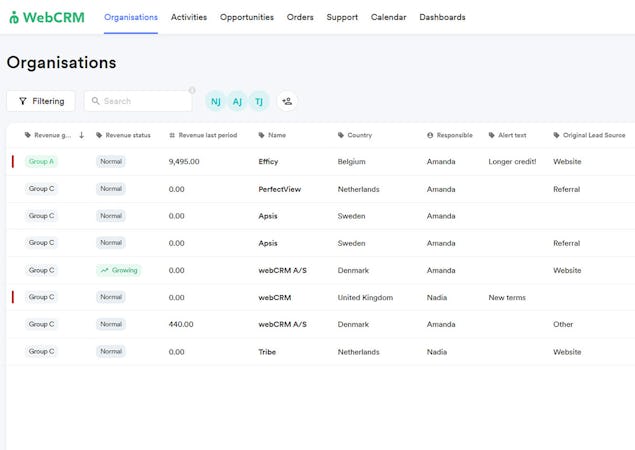
Task: Open the webCRM United Kingdom organisation
Action: coord(275,297)
